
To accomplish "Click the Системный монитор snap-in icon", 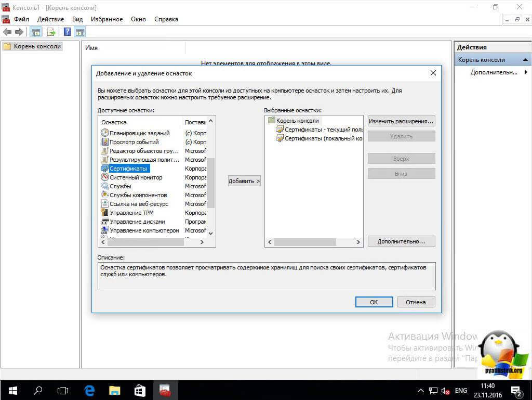I will click(x=105, y=177).
